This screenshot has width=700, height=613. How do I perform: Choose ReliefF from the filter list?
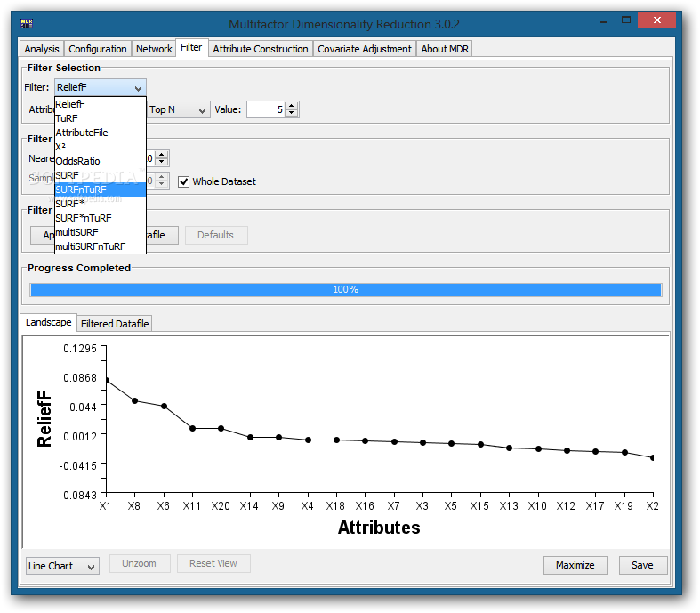click(101, 104)
